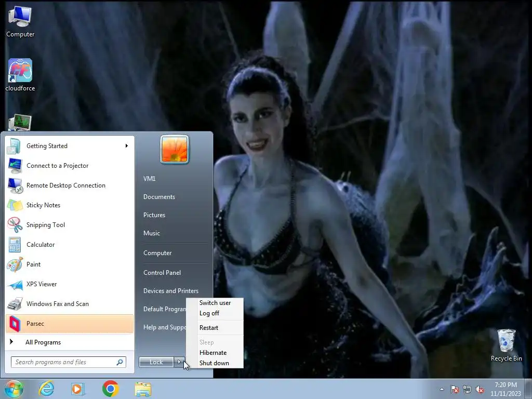Open Google Chrome from taskbar
Screen dimensions: 532x399
(110, 389)
